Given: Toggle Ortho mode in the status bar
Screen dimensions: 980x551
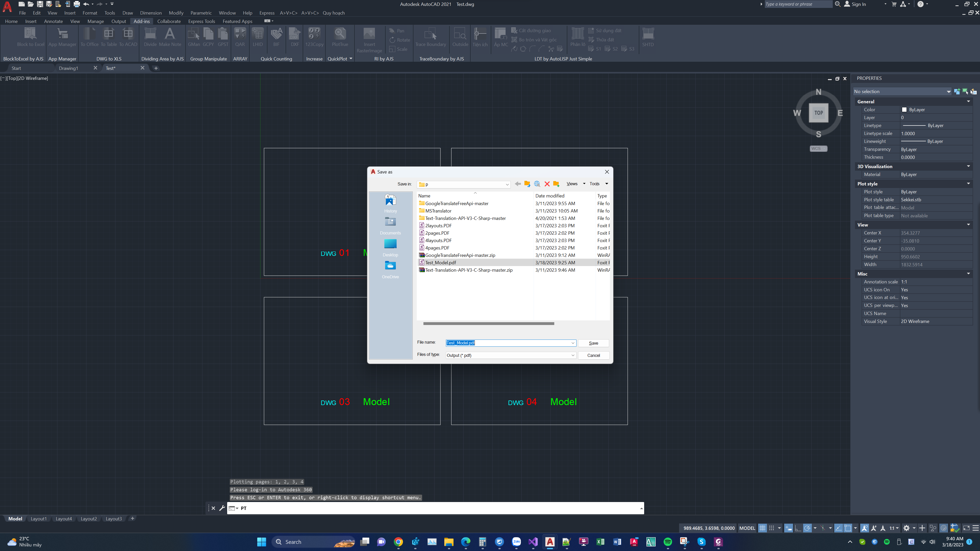Looking at the screenshot, I should coord(798,528).
